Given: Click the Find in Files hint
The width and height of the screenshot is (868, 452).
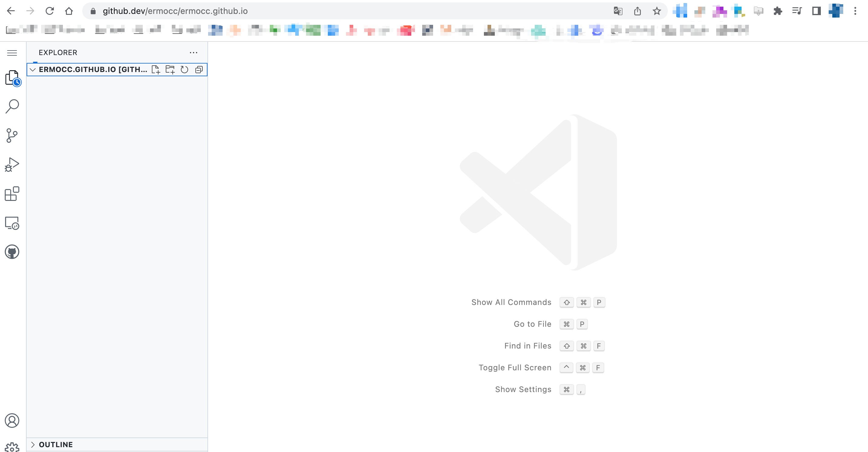Looking at the screenshot, I should click(528, 346).
